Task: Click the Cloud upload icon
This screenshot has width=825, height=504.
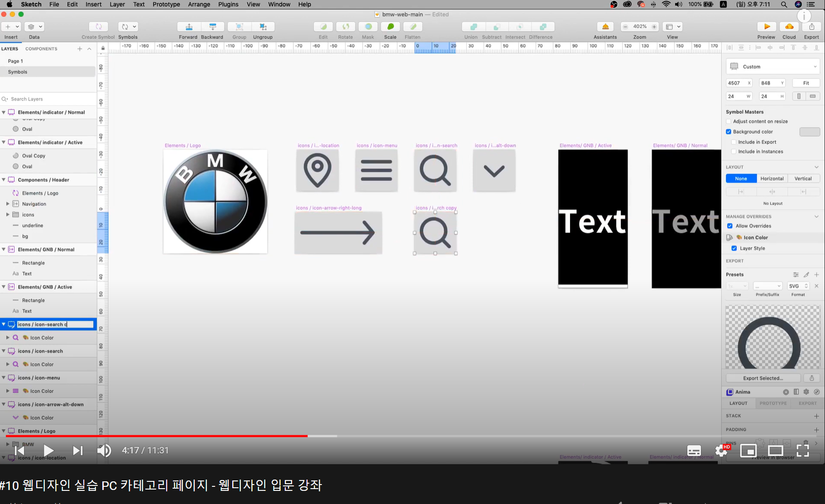Action: pyautogui.click(x=789, y=27)
